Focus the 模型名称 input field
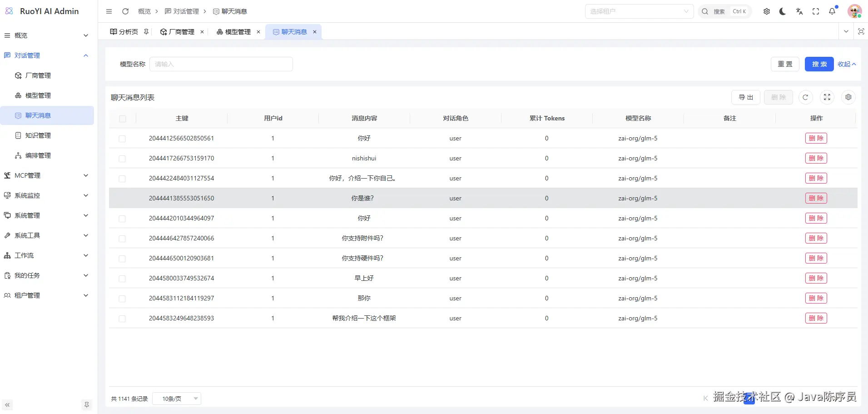The width and height of the screenshot is (868, 414). pyautogui.click(x=221, y=64)
